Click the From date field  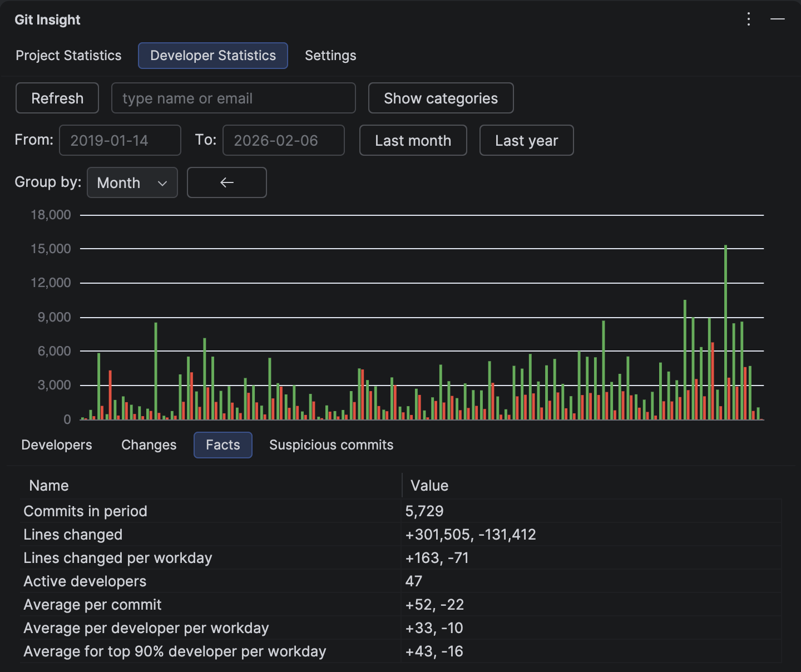[x=120, y=141]
